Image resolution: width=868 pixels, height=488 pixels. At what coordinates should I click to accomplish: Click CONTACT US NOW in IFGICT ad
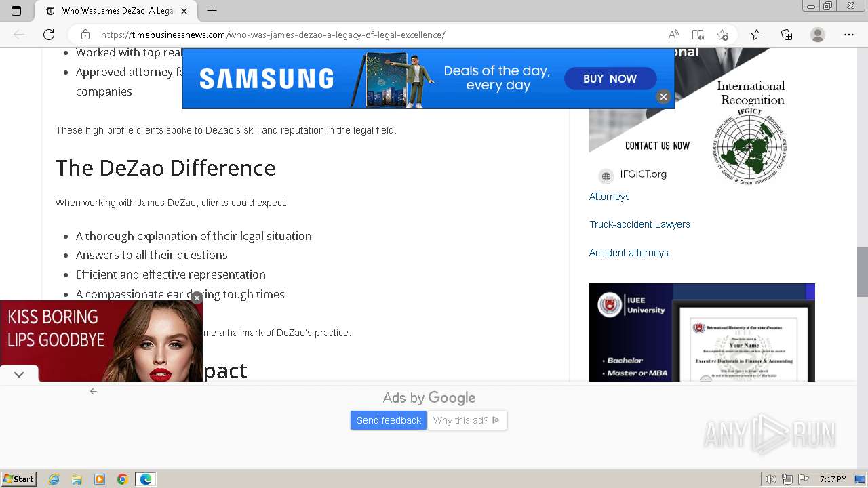click(x=657, y=146)
